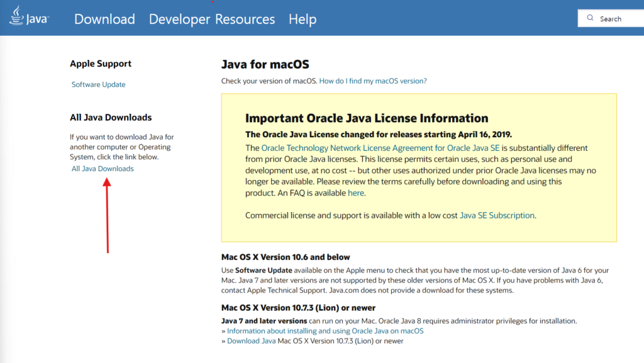Screen dimensions: 644x363
Task: Open the Java SE Subscription link
Action: 497,215
